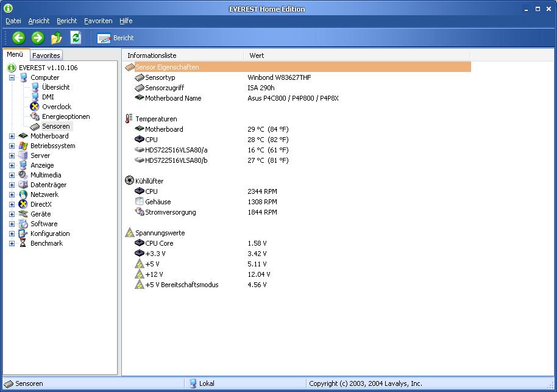This screenshot has height=392, width=557.
Task: Click the Multimedia speaker icon
Action: click(23, 175)
